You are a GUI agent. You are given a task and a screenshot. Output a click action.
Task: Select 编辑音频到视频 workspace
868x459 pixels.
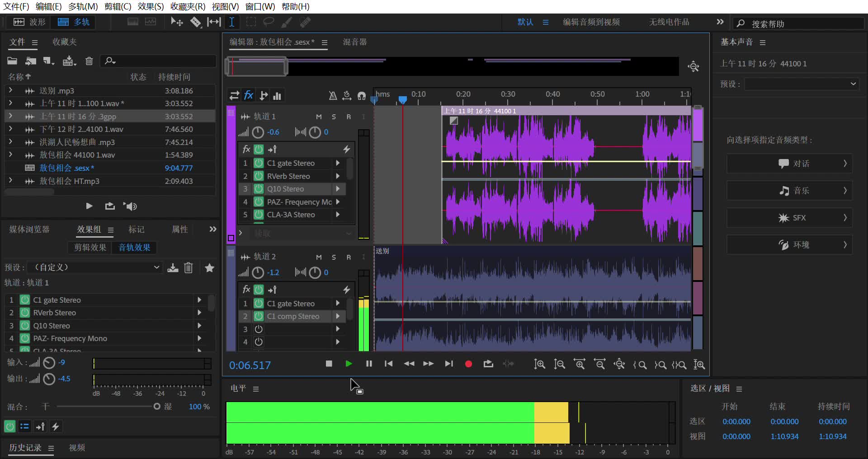click(591, 22)
